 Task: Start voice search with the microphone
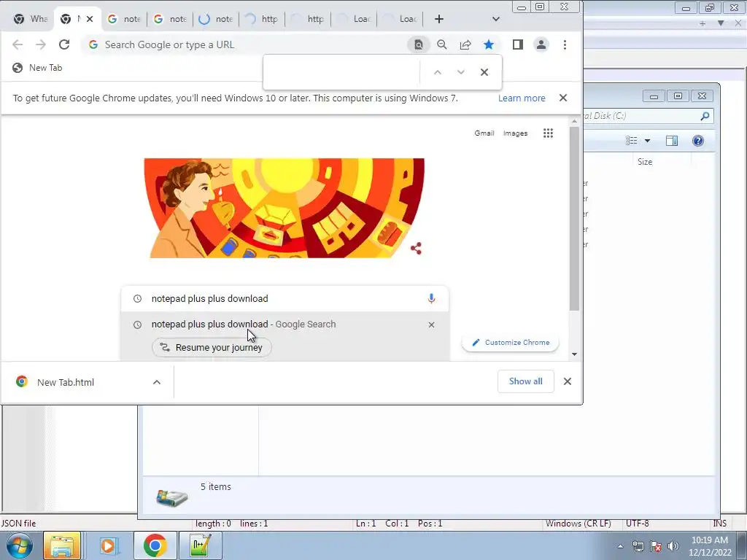click(431, 298)
